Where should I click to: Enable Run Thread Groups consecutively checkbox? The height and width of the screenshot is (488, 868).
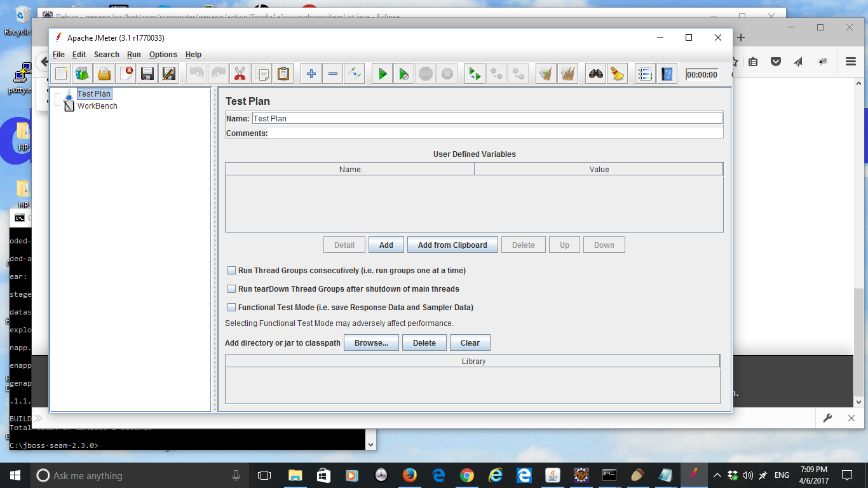click(x=231, y=271)
